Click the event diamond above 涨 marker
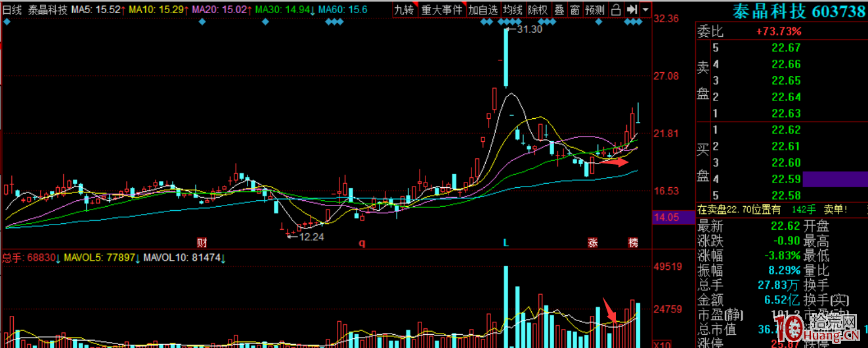 coord(598,22)
